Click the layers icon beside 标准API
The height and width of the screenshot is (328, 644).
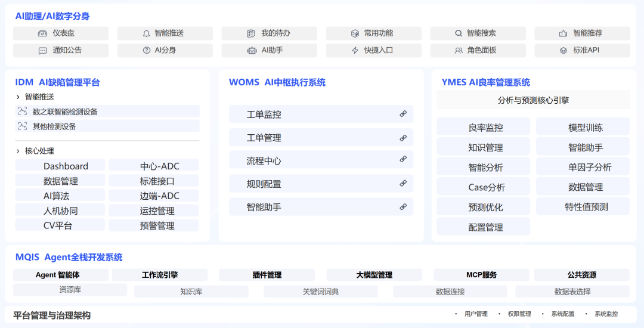[563, 51]
